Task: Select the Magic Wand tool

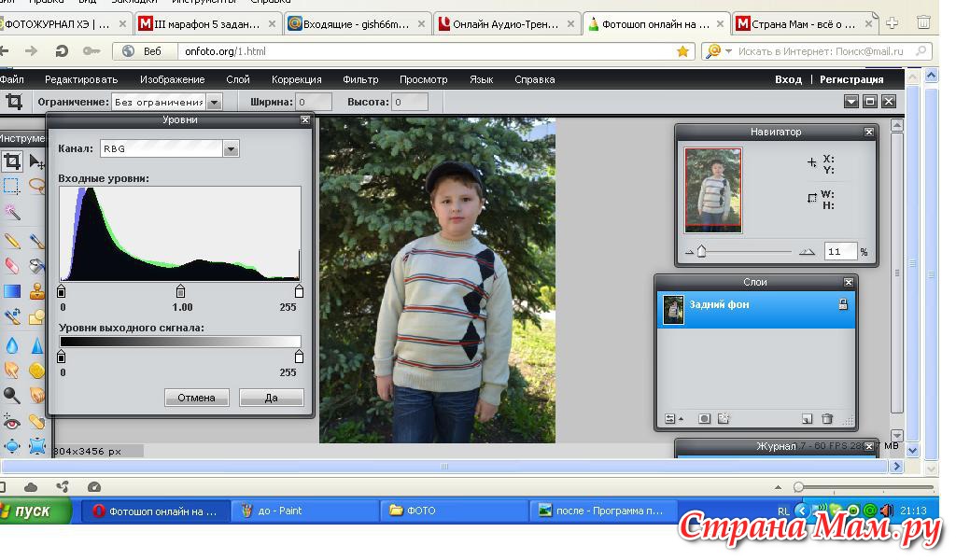Action: [12, 212]
